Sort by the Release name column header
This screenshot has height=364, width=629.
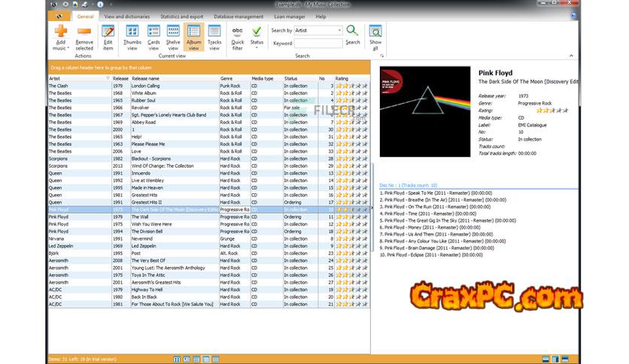173,78
